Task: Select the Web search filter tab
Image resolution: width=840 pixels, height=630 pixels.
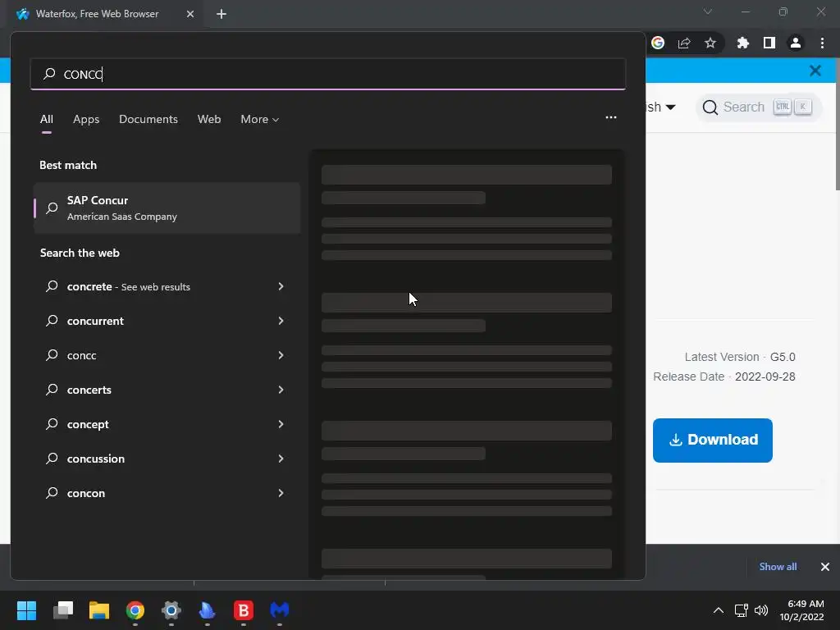Action: tap(209, 120)
